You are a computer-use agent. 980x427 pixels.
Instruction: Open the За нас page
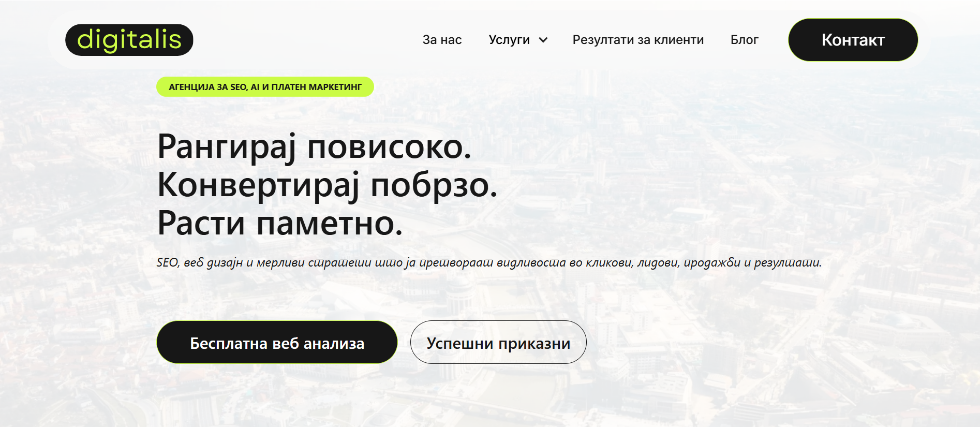tap(442, 40)
